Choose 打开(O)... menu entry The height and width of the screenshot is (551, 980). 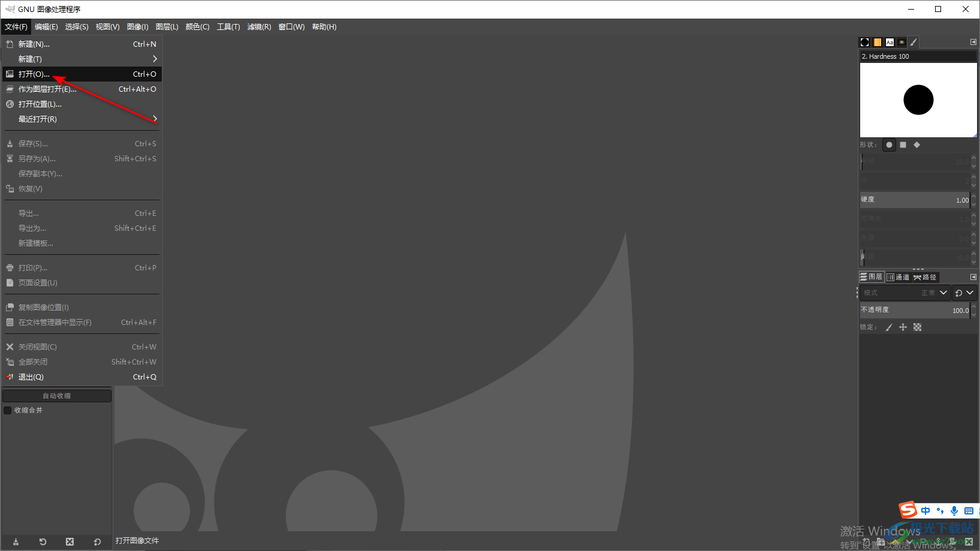pyautogui.click(x=82, y=74)
